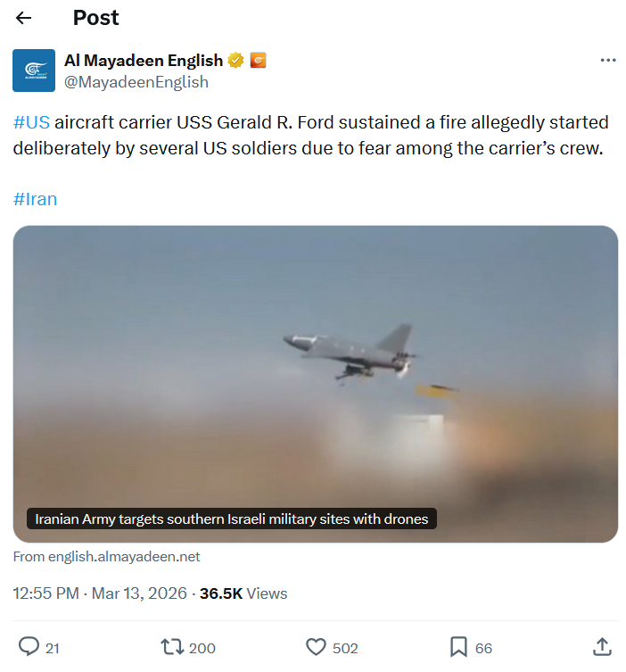Bookmark this post

(x=458, y=647)
